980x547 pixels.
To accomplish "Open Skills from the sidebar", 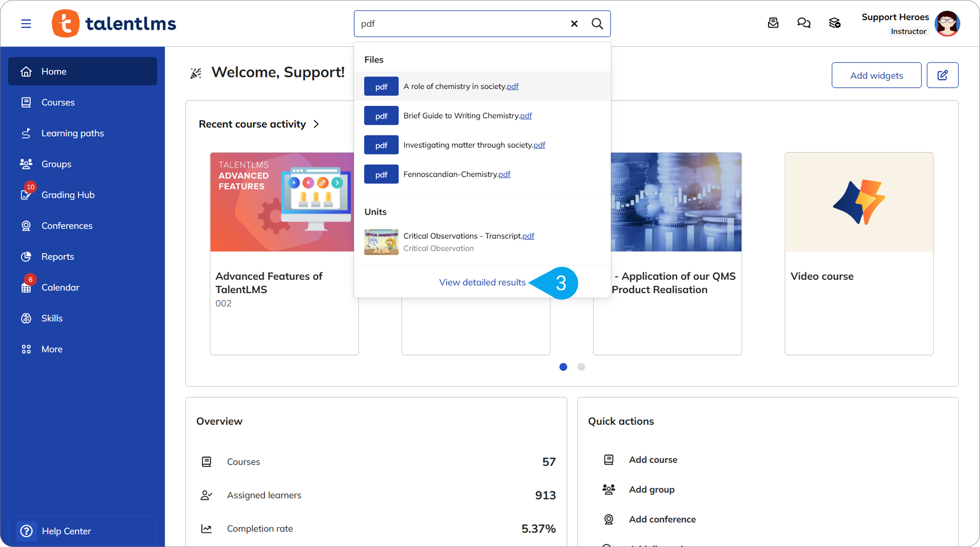I will point(83,318).
